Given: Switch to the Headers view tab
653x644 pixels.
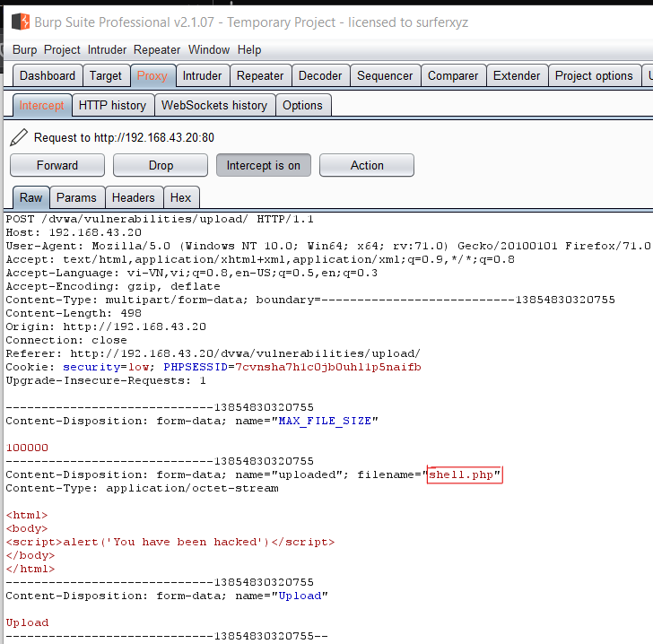Looking at the screenshot, I should (134, 197).
